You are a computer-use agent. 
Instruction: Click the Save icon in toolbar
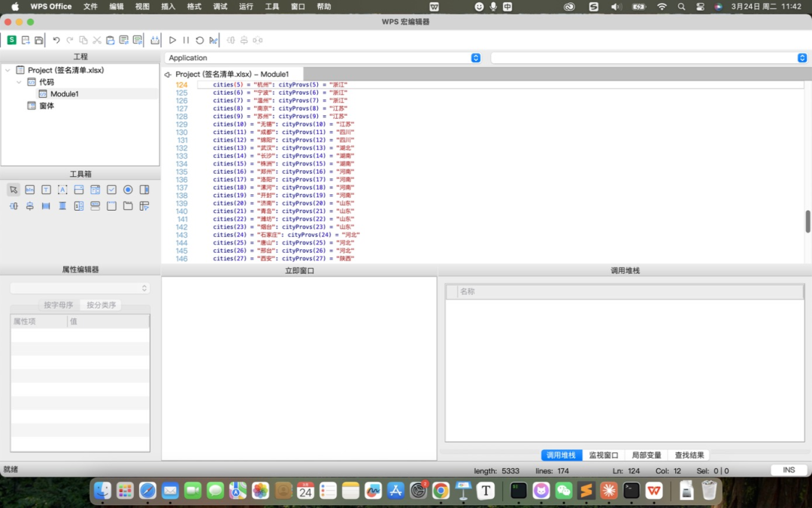(39, 40)
